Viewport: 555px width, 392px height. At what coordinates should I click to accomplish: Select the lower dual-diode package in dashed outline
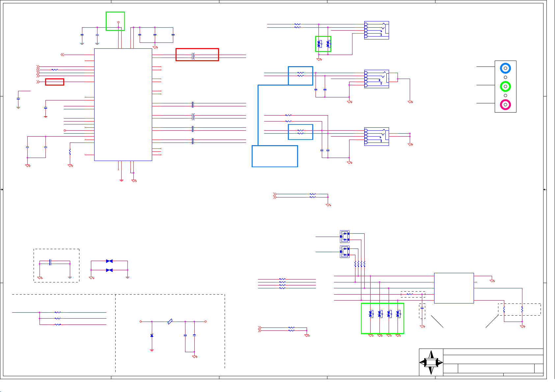(x=345, y=252)
